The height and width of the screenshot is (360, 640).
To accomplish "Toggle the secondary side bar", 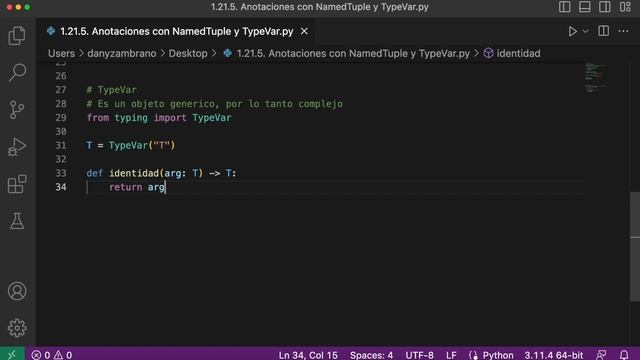I will (x=605, y=7).
